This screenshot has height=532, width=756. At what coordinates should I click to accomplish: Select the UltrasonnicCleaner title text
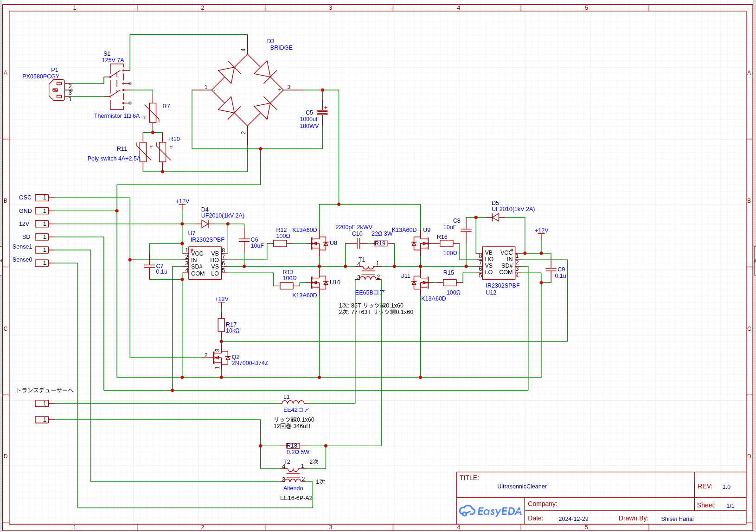[x=522, y=487]
